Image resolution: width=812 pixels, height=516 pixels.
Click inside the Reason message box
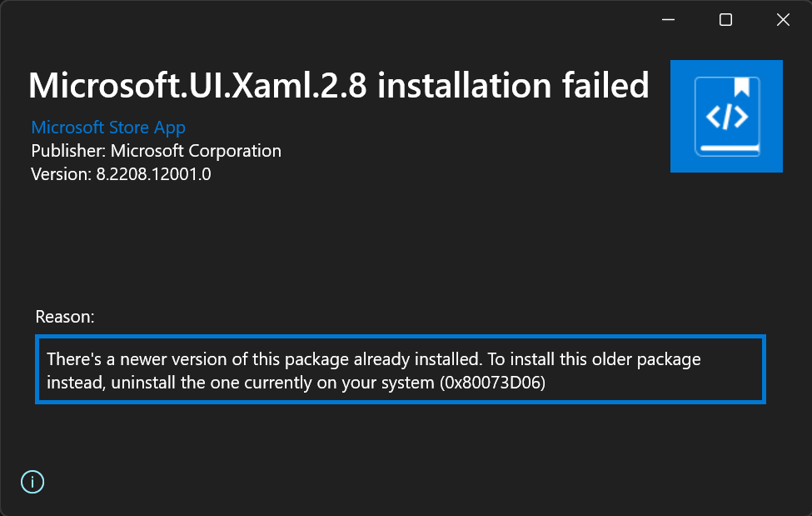tap(401, 369)
